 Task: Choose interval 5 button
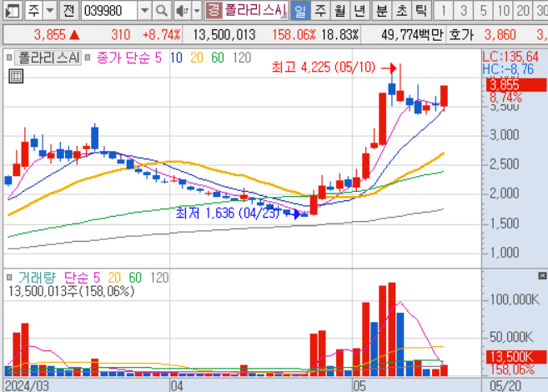click(483, 11)
